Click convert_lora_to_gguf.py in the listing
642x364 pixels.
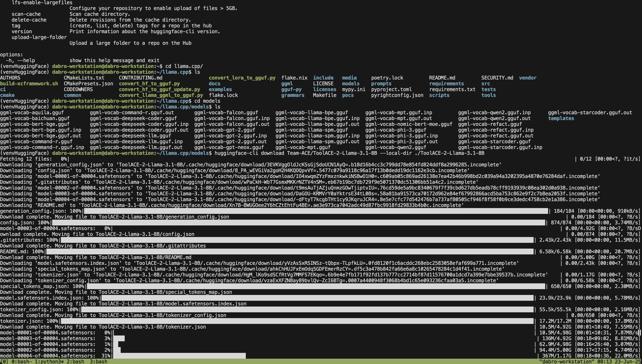click(242, 78)
